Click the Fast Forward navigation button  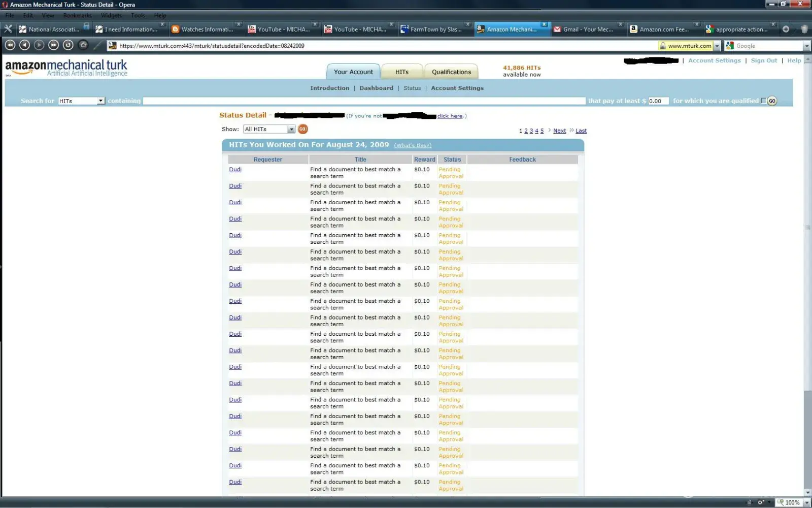point(53,45)
